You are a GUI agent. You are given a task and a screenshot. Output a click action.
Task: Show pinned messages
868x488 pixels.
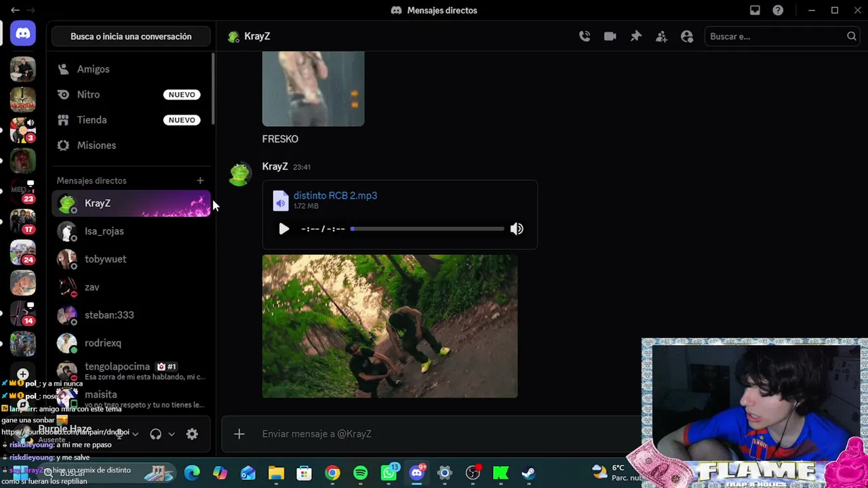tap(636, 37)
